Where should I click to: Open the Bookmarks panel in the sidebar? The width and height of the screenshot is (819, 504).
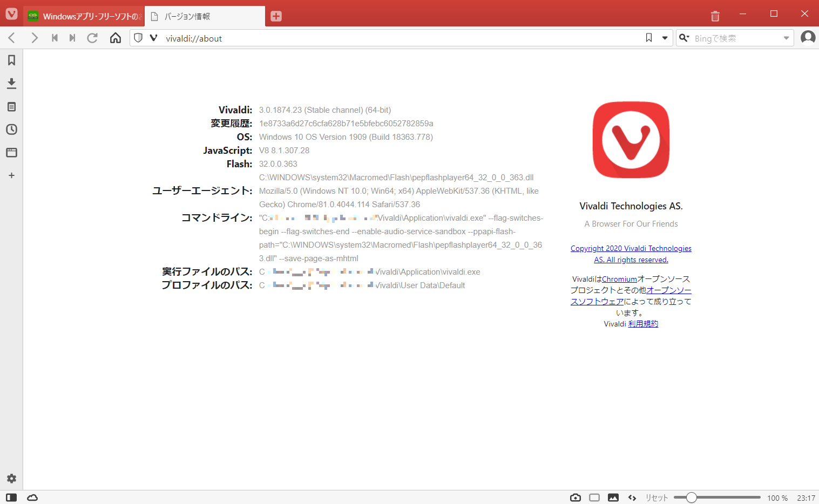[11, 60]
